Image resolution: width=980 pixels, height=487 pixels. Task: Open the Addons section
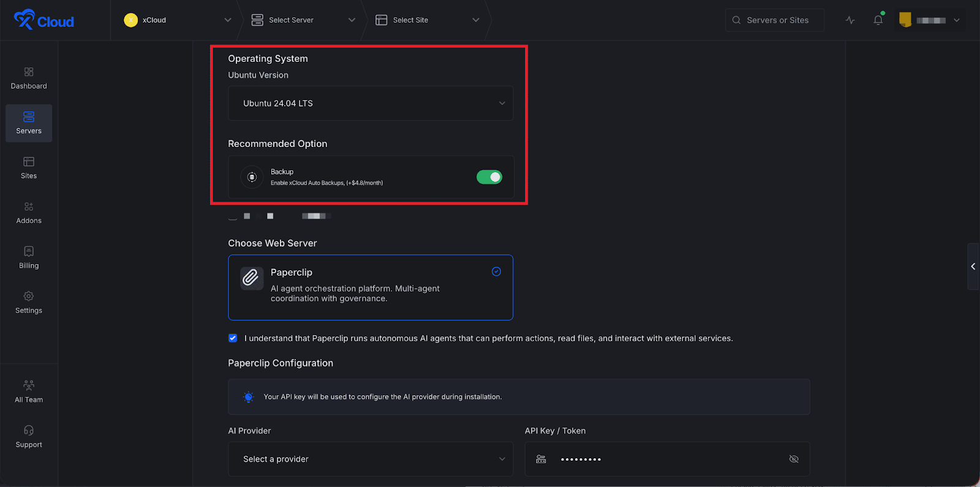(x=29, y=213)
